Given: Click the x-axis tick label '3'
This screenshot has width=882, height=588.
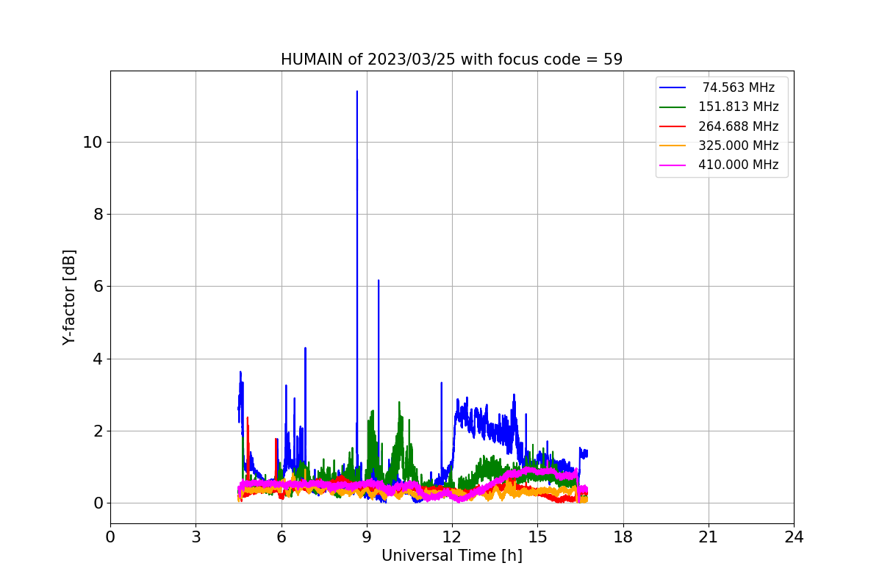Looking at the screenshot, I should 196,537.
